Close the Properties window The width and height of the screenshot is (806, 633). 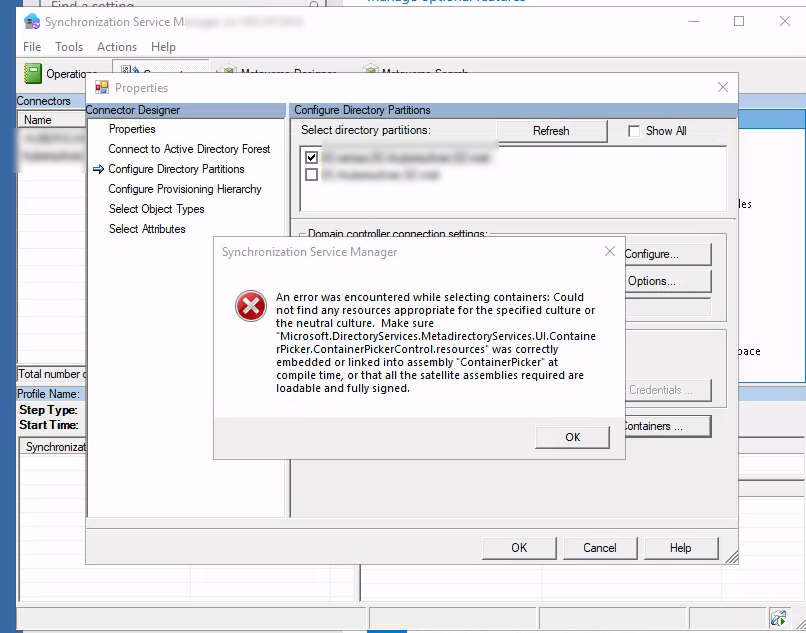coord(723,87)
